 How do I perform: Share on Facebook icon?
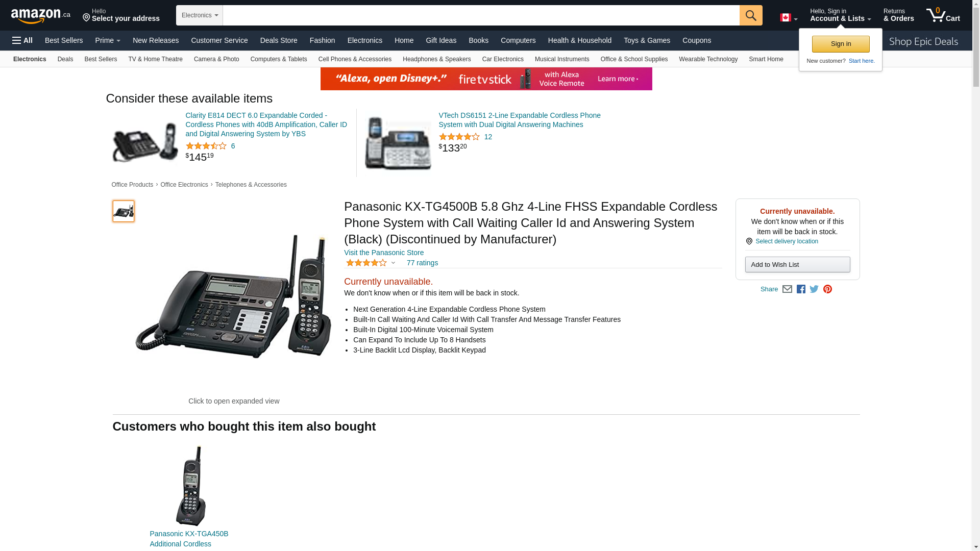[x=801, y=289]
